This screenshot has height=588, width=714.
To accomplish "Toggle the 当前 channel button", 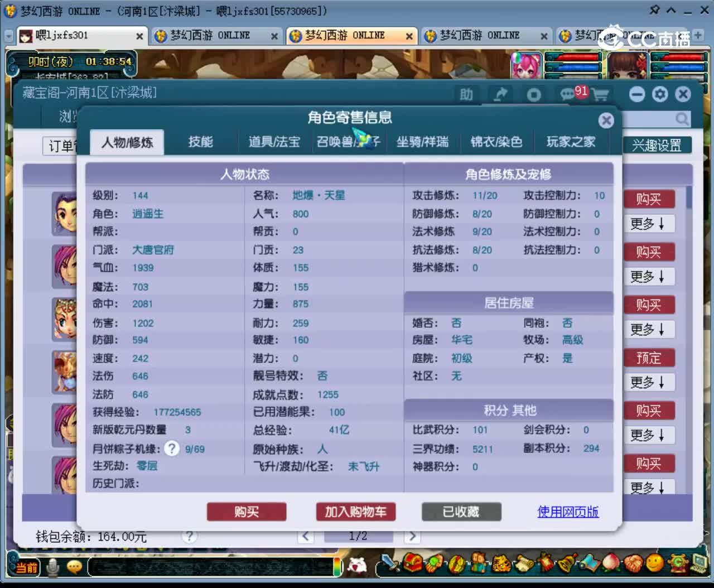I will [25, 568].
